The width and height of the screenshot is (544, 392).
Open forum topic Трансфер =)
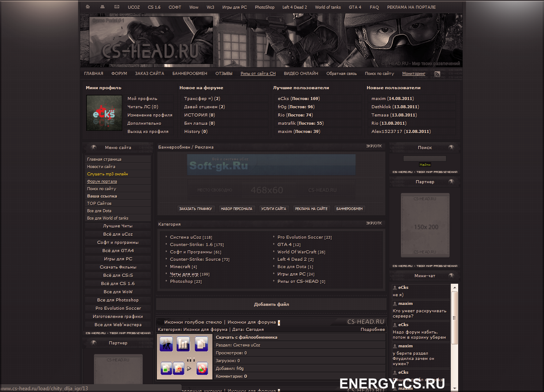click(198, 99)
